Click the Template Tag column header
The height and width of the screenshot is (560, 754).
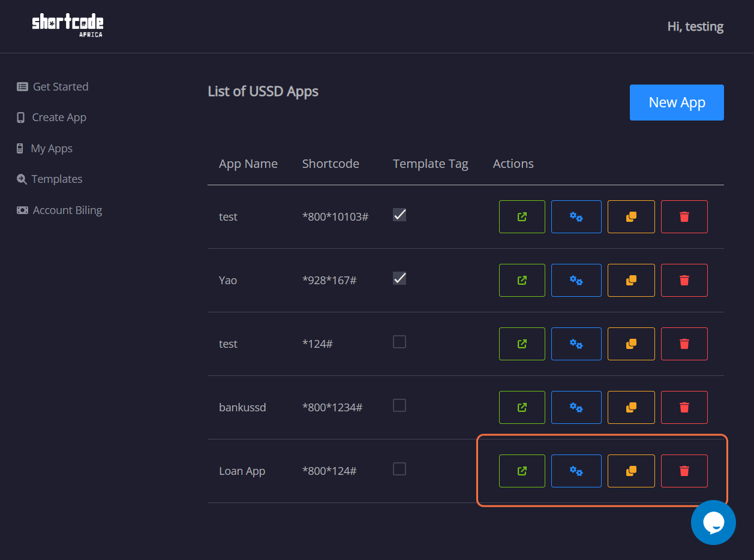[431, 164]
